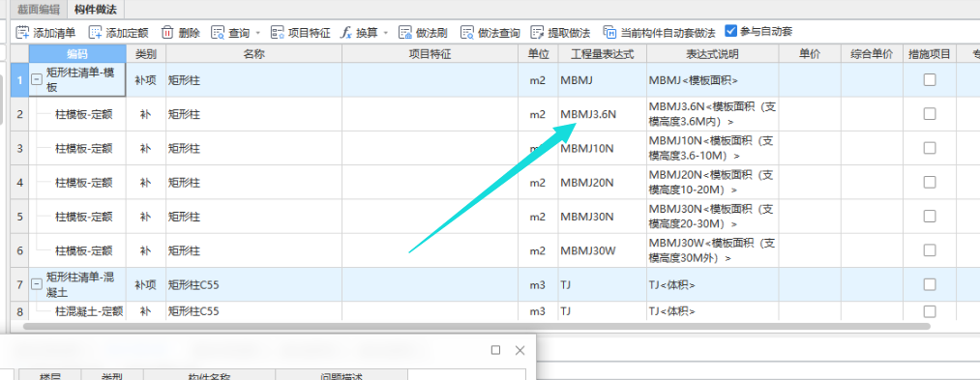The width and height of the screenshot is (980, 380).
Task: Select the 矩形柱清单-模板 code cell
Action: [x=77, y=80]
